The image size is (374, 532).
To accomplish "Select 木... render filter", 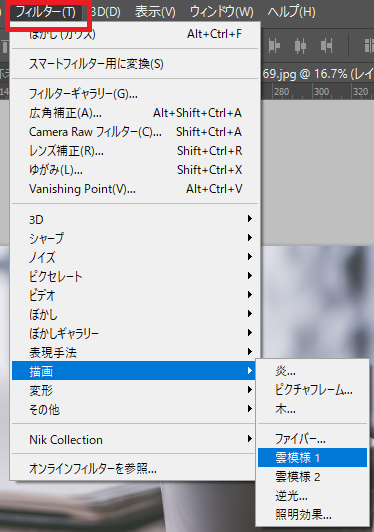I will (x=312, y=409).
